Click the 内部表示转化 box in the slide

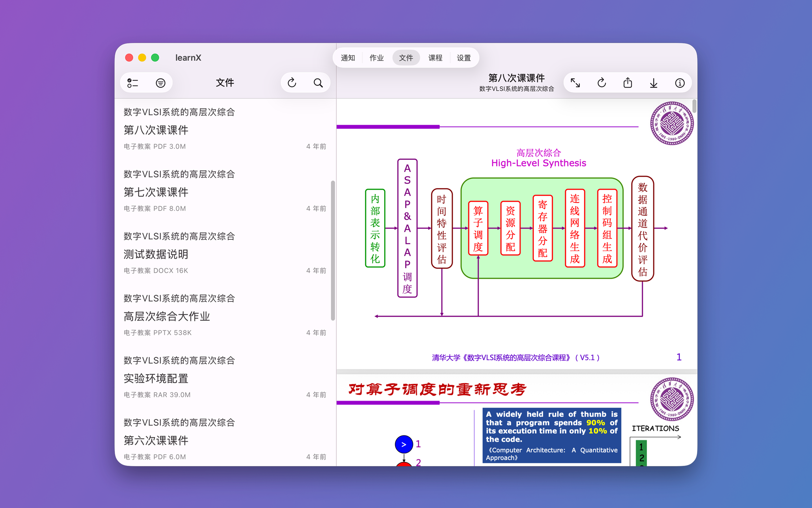point(375,229)
